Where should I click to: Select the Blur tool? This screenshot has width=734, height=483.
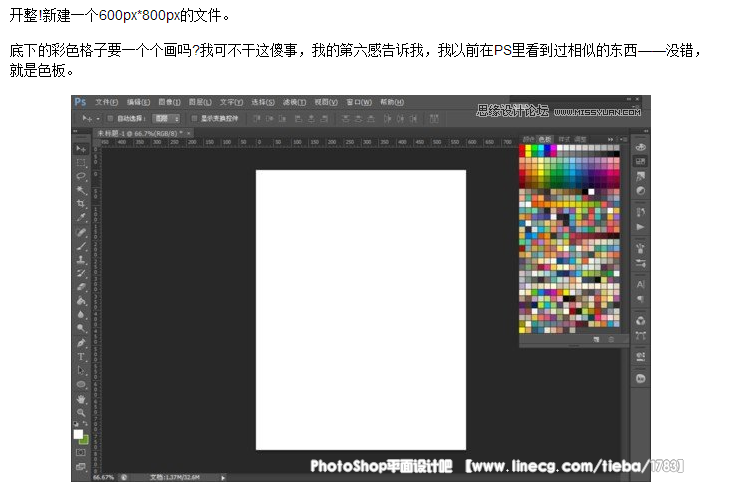(x=81, y=314)
